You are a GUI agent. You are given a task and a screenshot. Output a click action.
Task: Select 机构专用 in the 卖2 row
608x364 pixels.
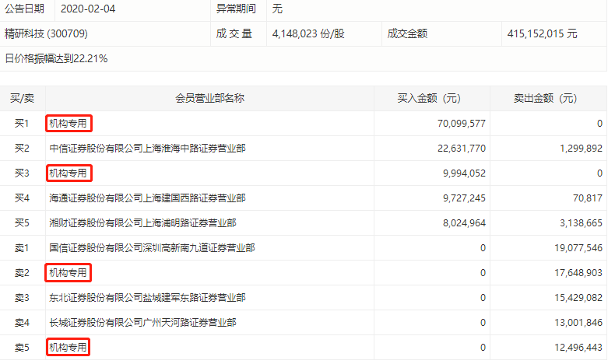pos(69,273)
